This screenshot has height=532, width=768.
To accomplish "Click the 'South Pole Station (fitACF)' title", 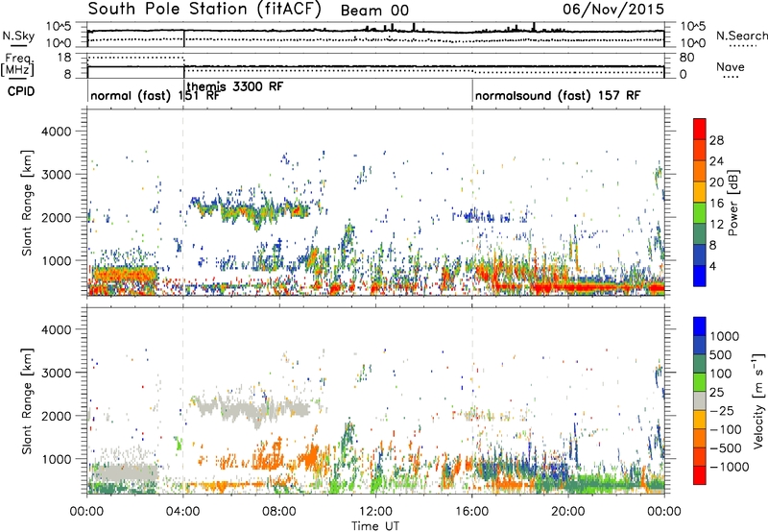I will pos(204,10).
